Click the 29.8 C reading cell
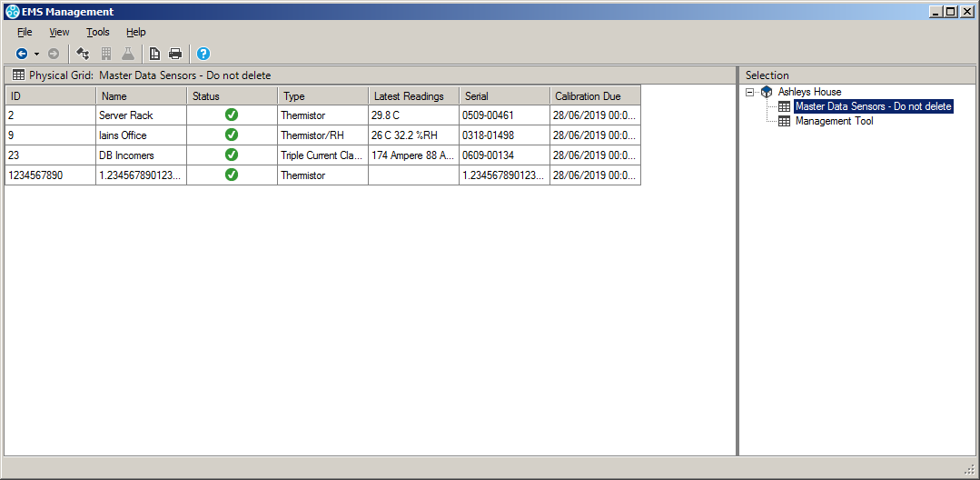 click(x=413, y=115)
